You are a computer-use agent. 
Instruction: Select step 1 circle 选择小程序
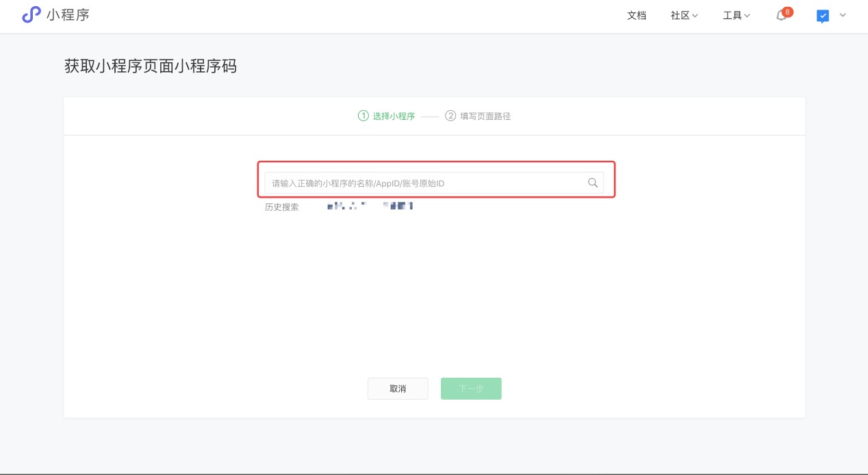[x=363, y=116]
